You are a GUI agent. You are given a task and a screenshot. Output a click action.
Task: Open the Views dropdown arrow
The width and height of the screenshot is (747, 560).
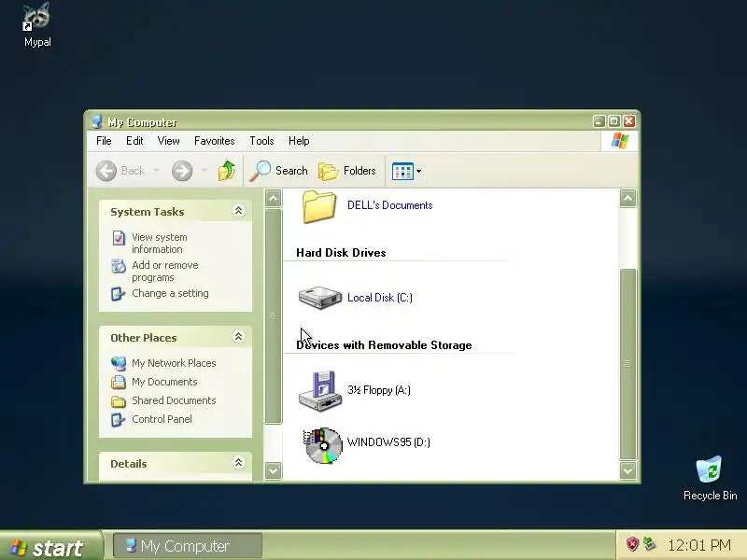coord(418,171)
